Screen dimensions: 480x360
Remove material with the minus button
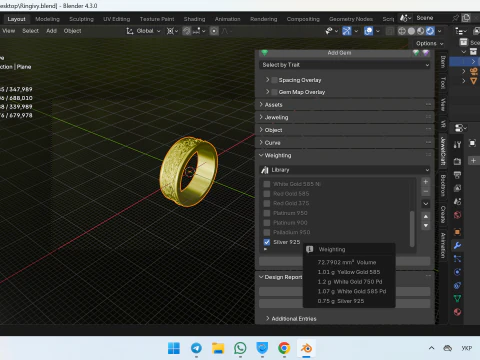point(426,191)
